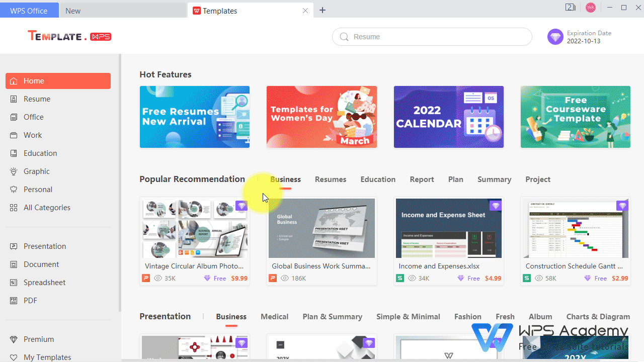The width and height of the screenshot is (644, 362).
Task: Open My Templates heart icon
Action: [x=14, y=357]
